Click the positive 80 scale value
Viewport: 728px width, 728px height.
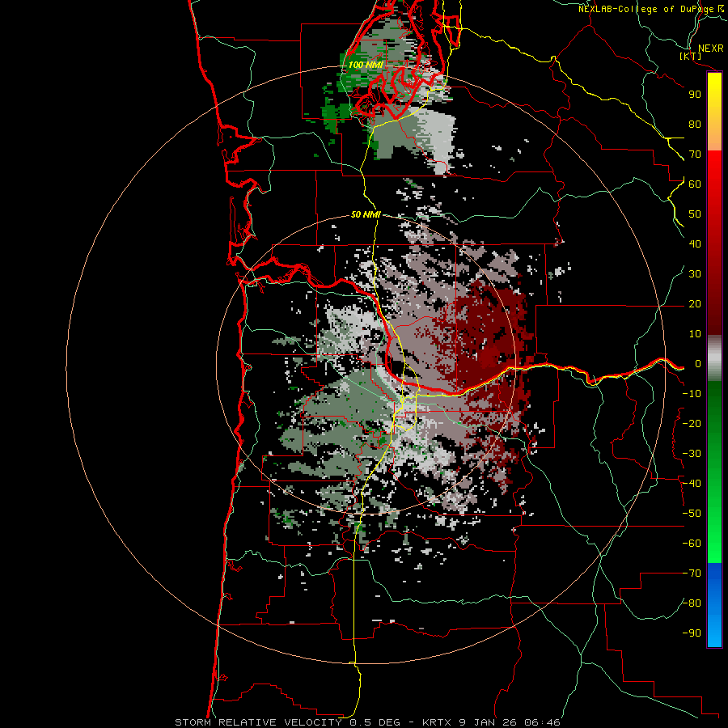click(x=695, y=124)
